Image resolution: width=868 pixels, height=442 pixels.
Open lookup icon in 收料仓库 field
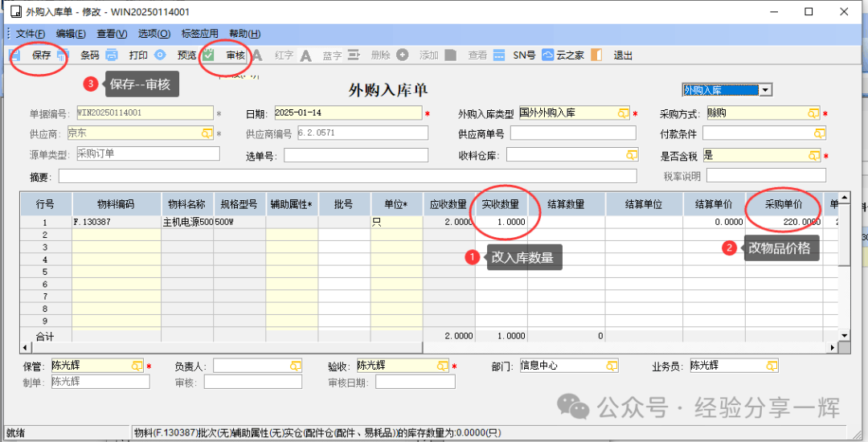pos(631,154)
